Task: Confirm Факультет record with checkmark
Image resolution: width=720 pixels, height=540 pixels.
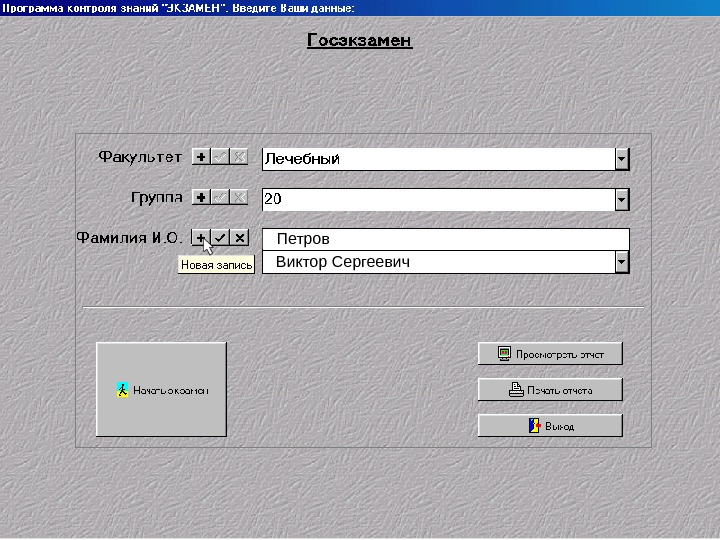Action: pyautogui.click(x=220, y=157)
